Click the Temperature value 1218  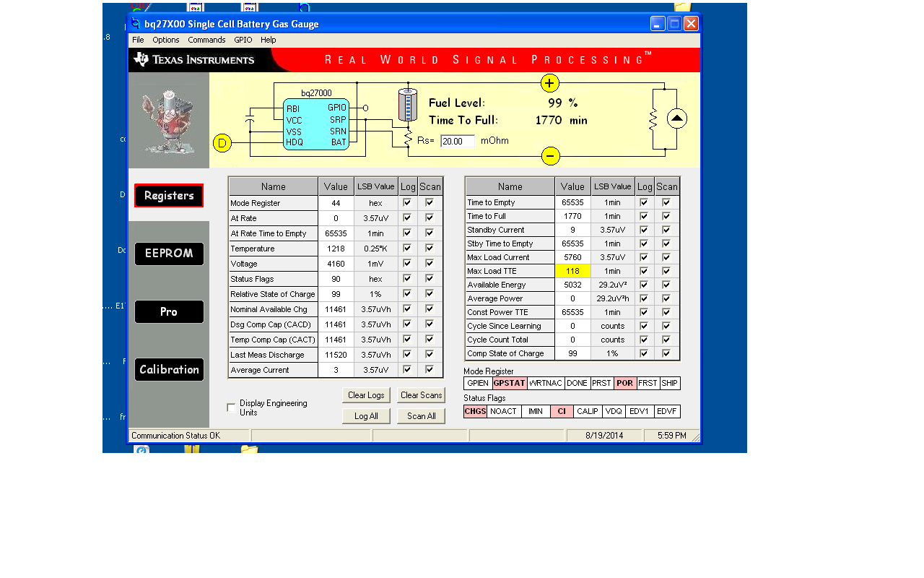tap(336, 249)
